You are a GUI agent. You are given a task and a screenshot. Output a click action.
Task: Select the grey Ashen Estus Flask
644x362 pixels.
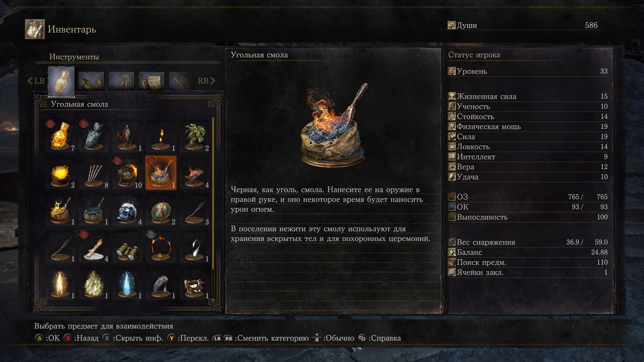93,135
